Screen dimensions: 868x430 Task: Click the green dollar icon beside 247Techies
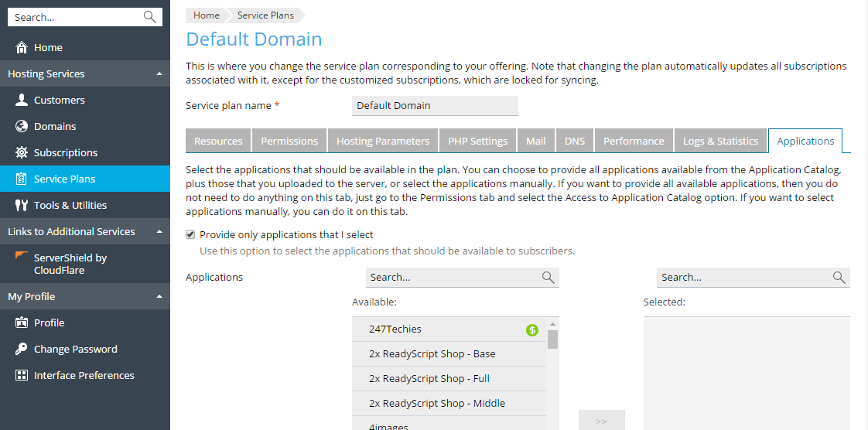point(532,329)
